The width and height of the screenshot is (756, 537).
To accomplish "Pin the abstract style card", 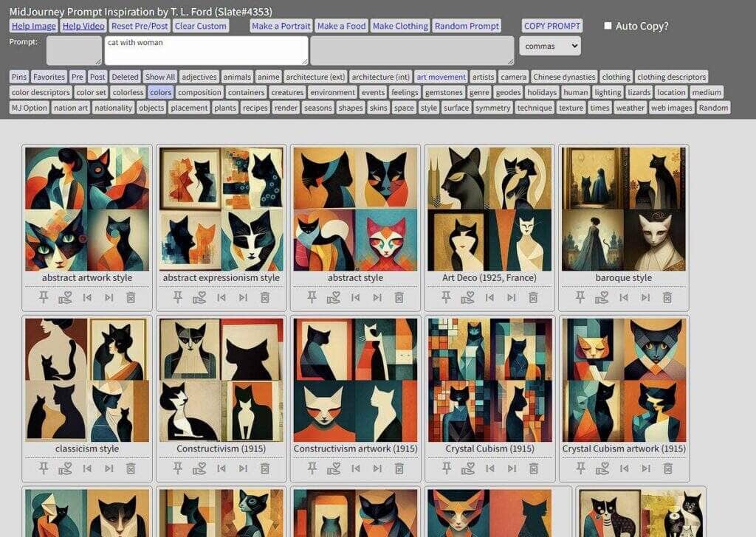I will click(x=312, y=298).
